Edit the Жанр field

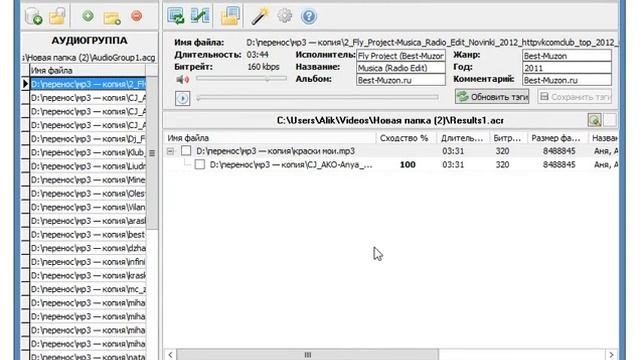tap(567, 56)
